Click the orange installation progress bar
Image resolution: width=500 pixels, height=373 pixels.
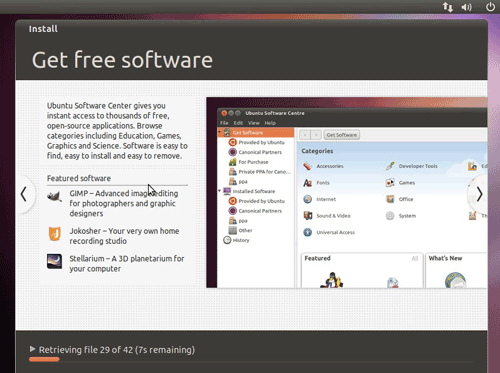pyautogui.click(x=44, y=359)
